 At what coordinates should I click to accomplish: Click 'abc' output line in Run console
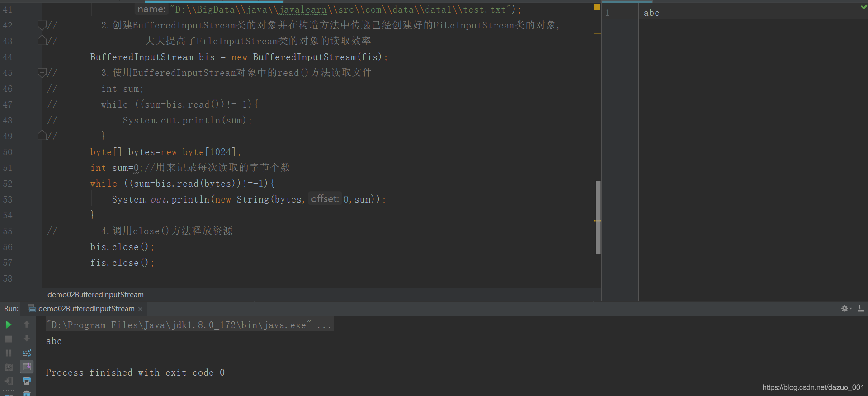(54, 341)
